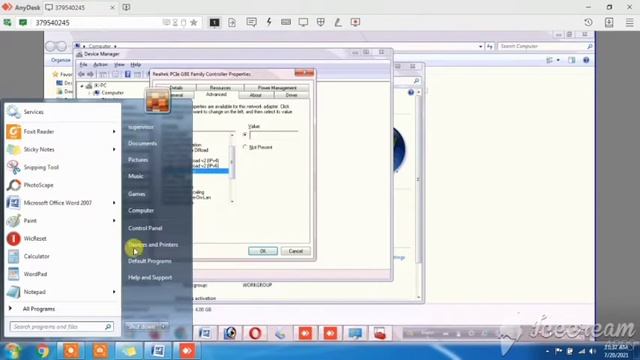Open AnyDesk permissions shield icon
640x360 pixels.
click(x=321, y=22)
